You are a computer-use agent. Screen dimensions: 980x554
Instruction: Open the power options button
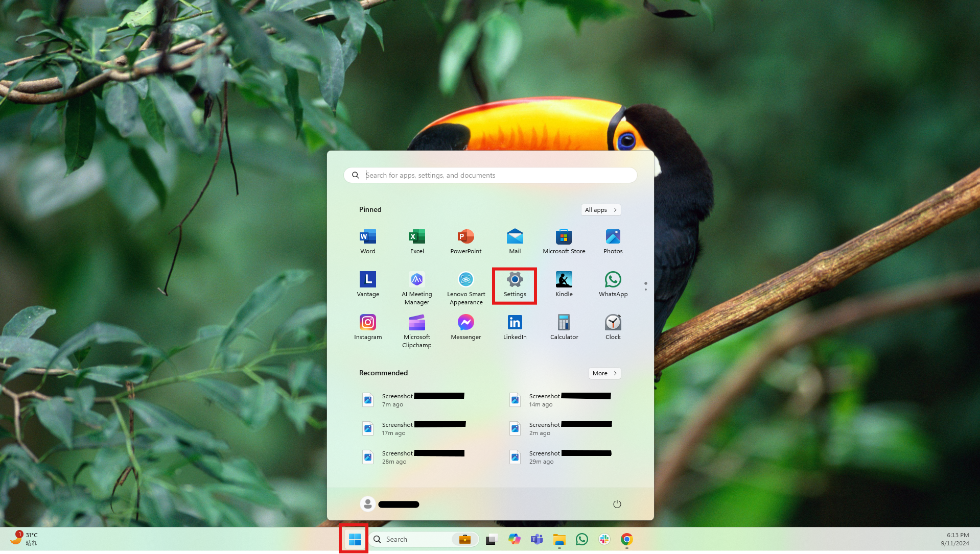pos(617,504)
